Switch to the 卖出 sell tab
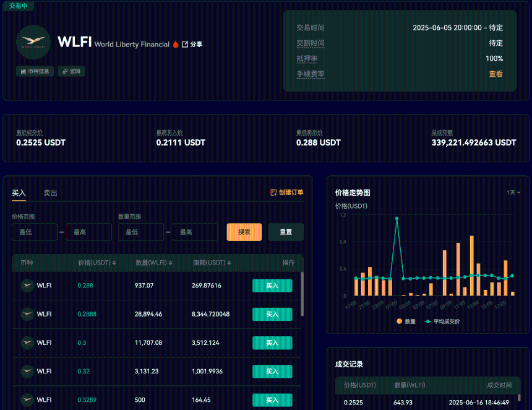Viewport: 532px width, 410px height. 51,193
